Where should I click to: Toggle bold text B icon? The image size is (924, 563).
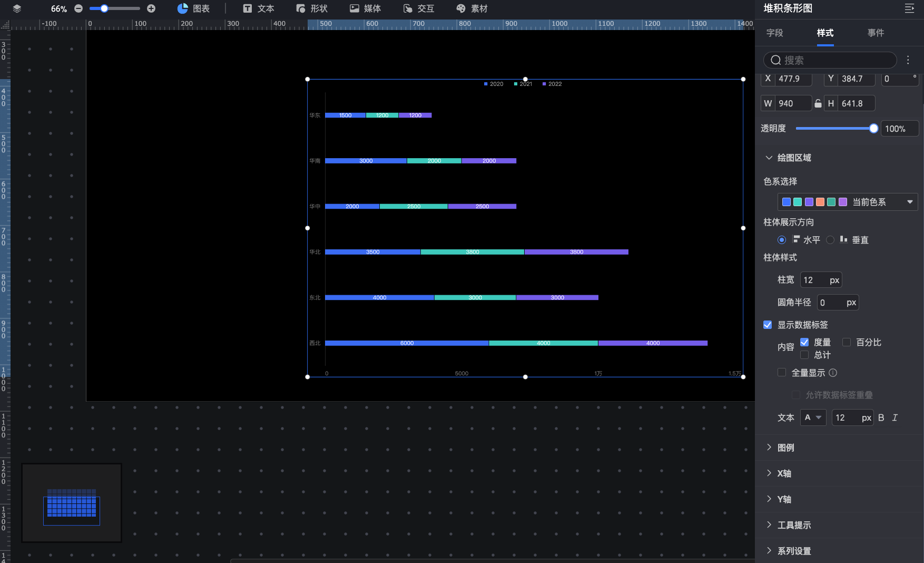(x=881, y=418)
